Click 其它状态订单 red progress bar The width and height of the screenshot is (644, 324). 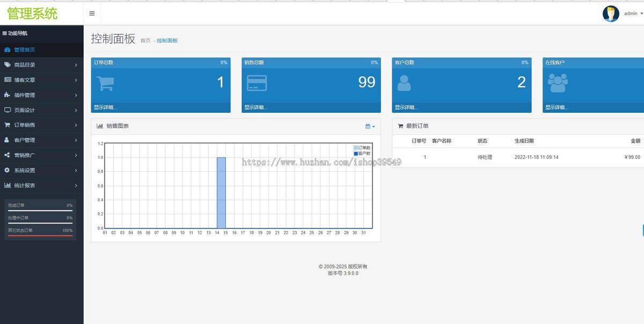click(40, 235)
